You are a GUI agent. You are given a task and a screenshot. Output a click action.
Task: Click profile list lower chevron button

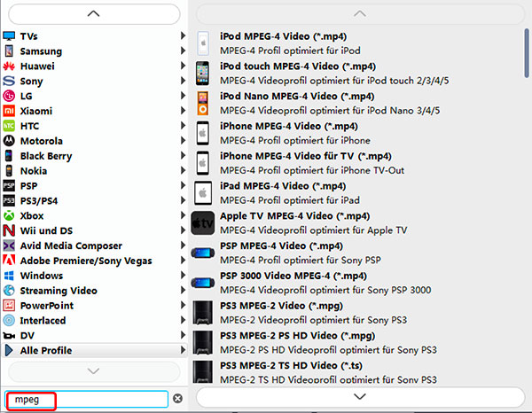360,396
